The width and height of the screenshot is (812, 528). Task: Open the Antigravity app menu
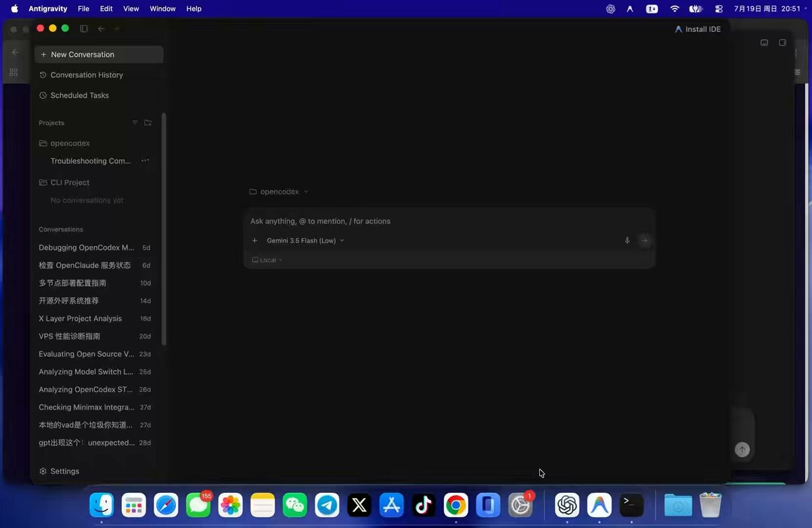tap(49, 9)
